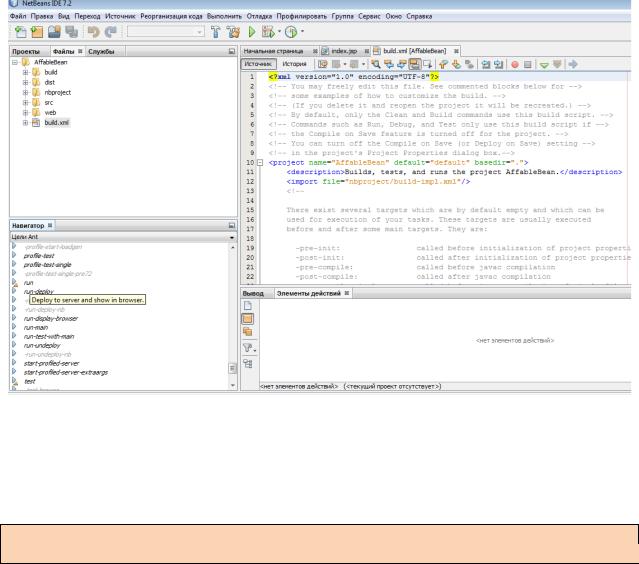
Task: Click the Profile Project clock icon
Action: click(x=291, y=32)
